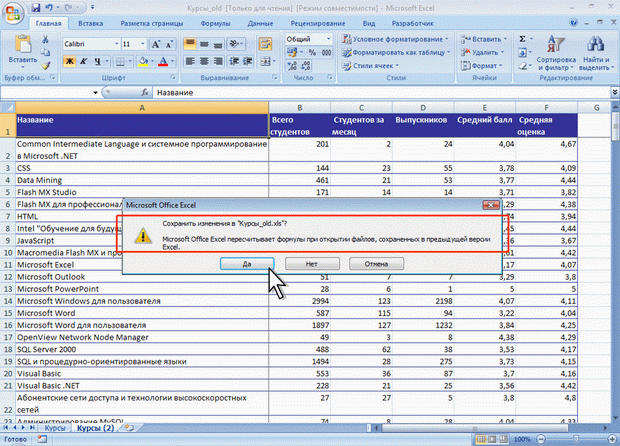Click the Office round button

pyautogui.click(x=13, y=13)
